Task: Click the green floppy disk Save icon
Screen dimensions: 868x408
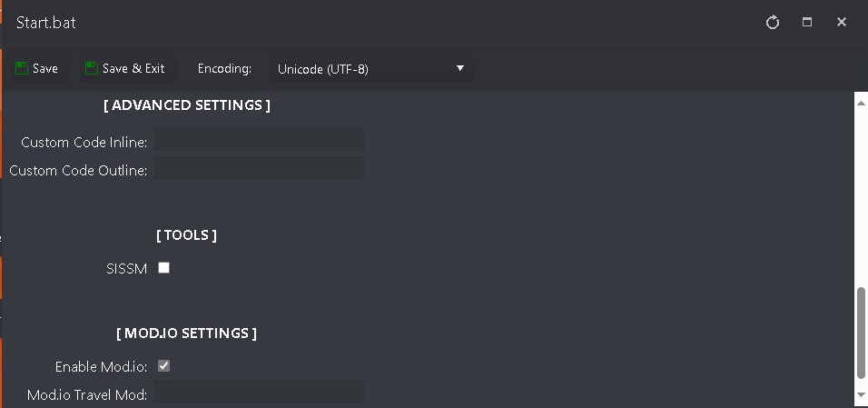Action: (22, 68)
